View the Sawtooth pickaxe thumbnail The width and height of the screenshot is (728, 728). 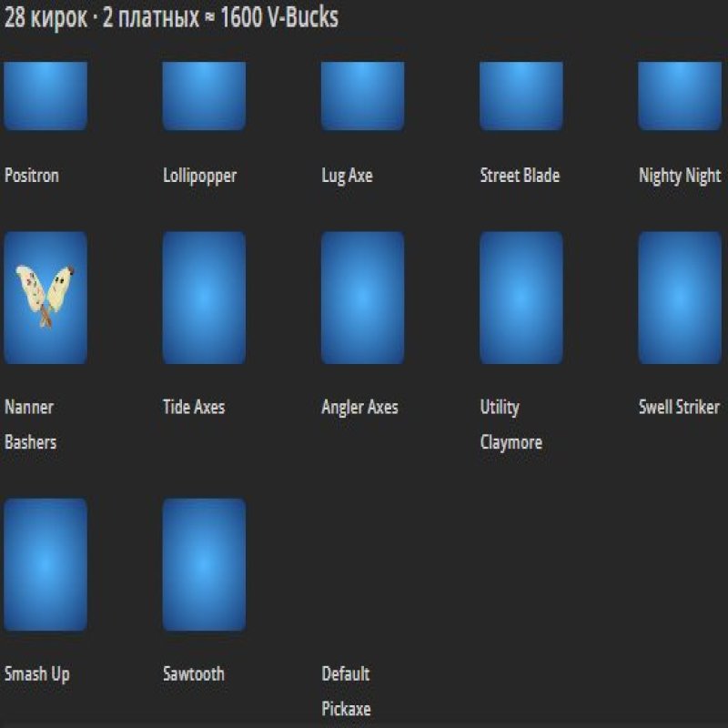(204, 566)
